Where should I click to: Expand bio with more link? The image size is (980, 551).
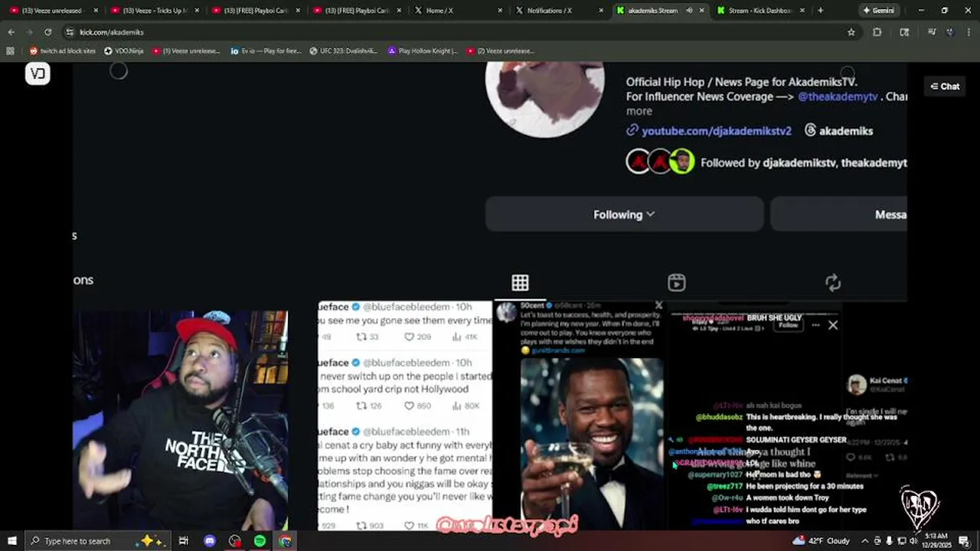pos(639,112)
